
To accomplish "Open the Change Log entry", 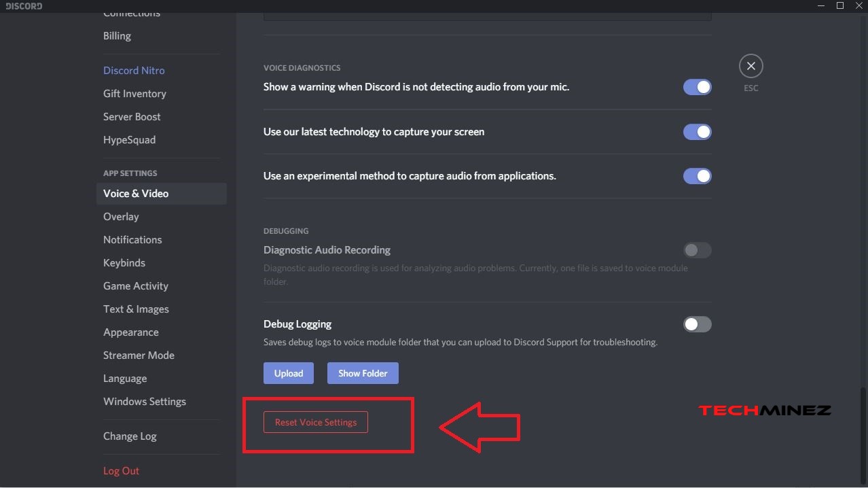I will (x=129, y=436).
